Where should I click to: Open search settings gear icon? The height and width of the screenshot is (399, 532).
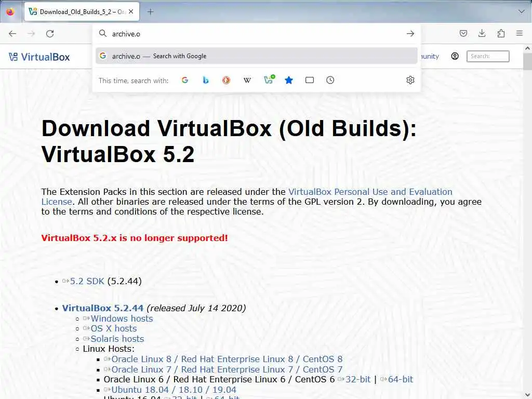tap(410, 80)
